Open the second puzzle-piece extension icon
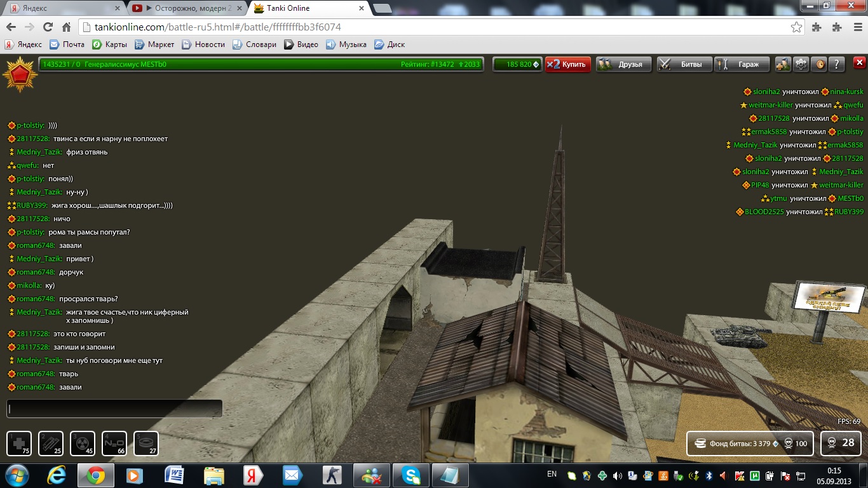868x488 pixels. click(836, 27)
